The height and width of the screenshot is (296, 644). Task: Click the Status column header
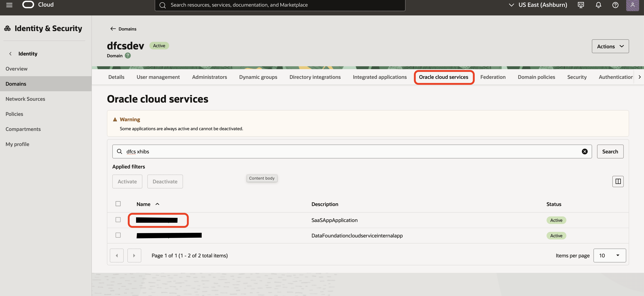coord(554,204)
